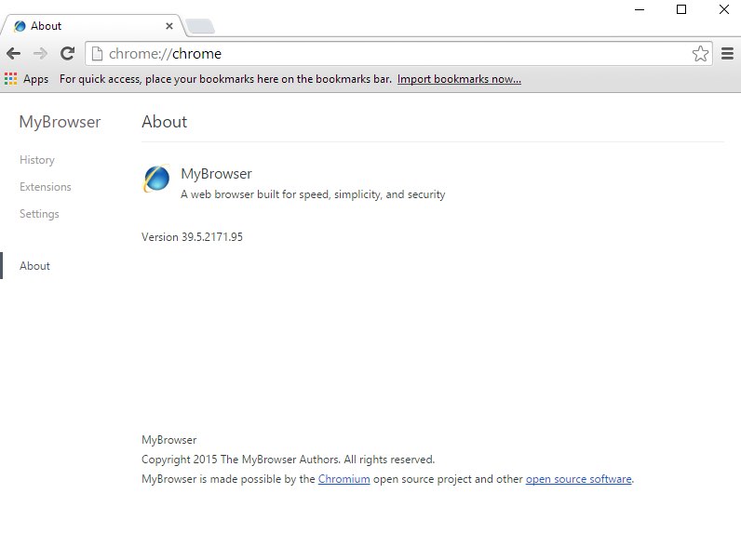Image resolution: width=741 pixels, height=560 pixels.
Task: Click the MyBrowser globe logo
Action: pyautogui.click(x=156, y=179)
